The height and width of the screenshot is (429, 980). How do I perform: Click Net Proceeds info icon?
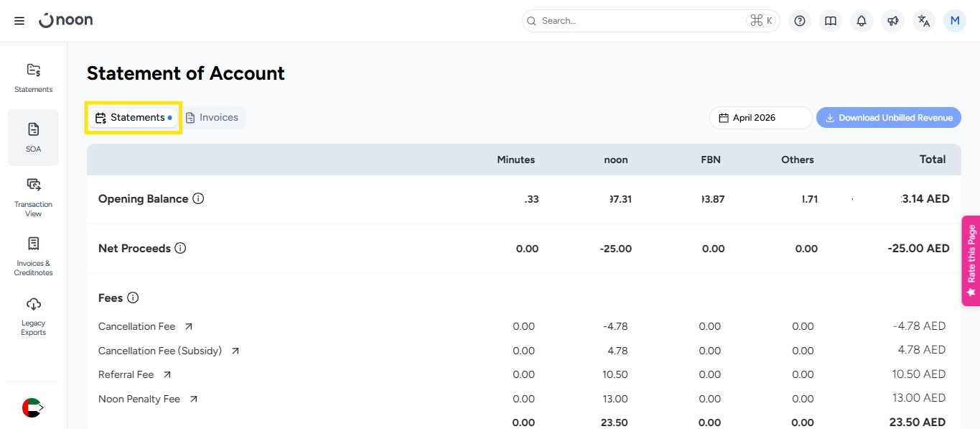[180, 248]
